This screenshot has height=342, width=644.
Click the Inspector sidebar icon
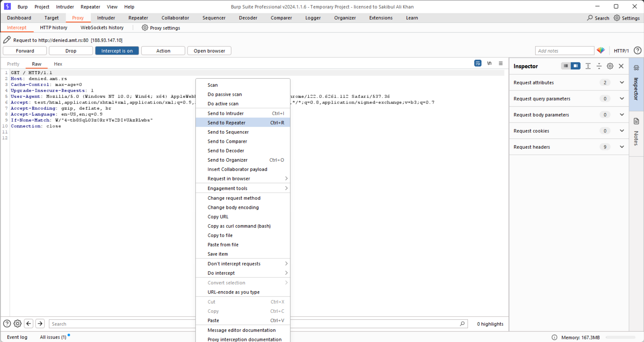click(636, 68)
